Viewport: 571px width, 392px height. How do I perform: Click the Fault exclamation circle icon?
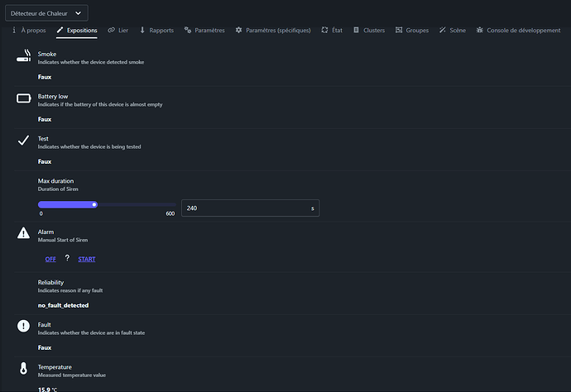point(24,326)
